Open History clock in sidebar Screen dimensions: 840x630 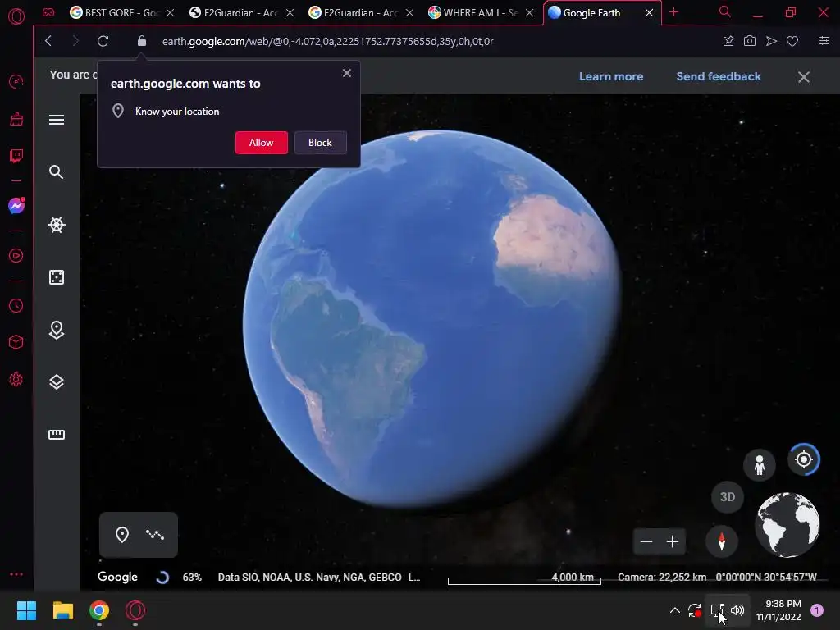16,305
